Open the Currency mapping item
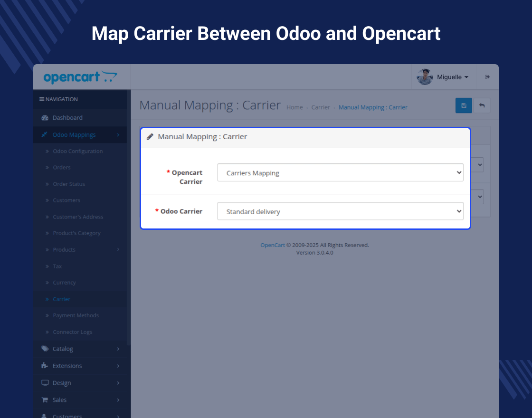532x418 pixels. [64, 283]
